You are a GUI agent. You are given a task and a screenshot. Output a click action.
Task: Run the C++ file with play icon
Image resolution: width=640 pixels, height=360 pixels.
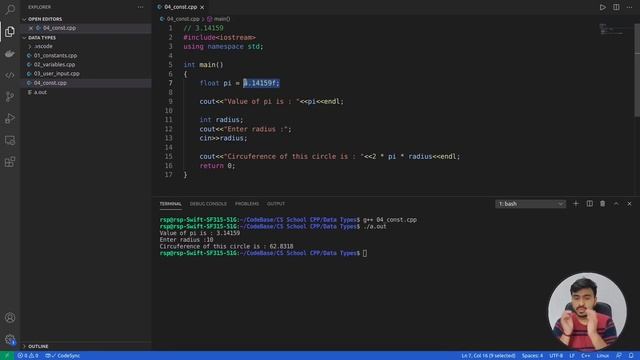(602, 7)
